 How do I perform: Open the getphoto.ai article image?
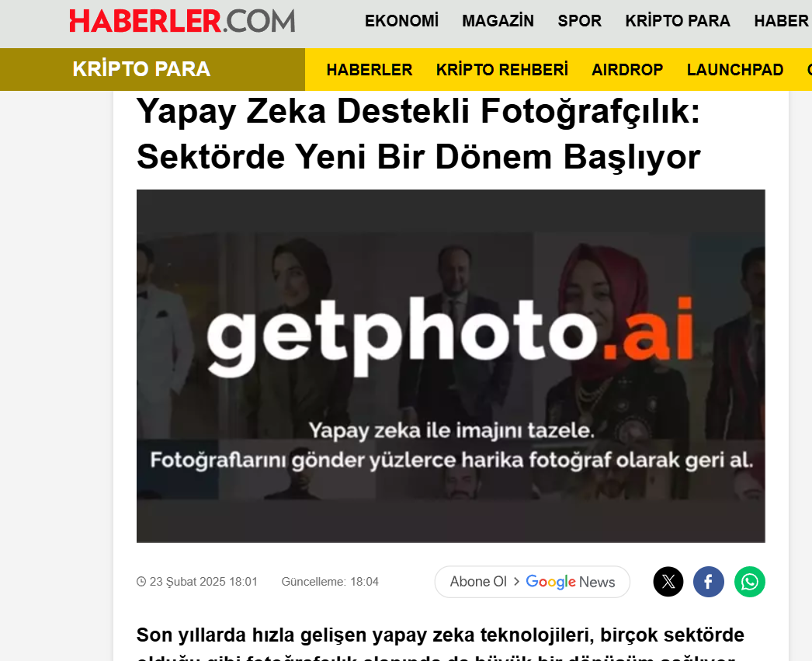[x=450, y=367]
